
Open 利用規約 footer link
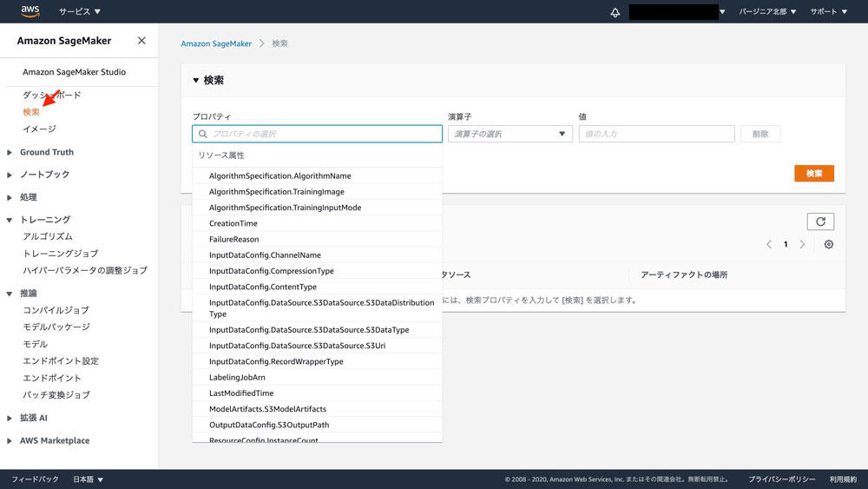point(843,479)
